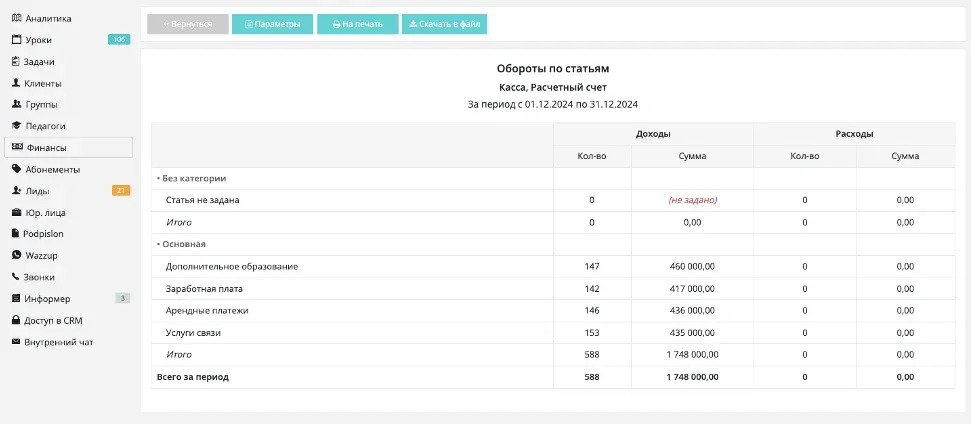Open report Параметры

(272, 24)
